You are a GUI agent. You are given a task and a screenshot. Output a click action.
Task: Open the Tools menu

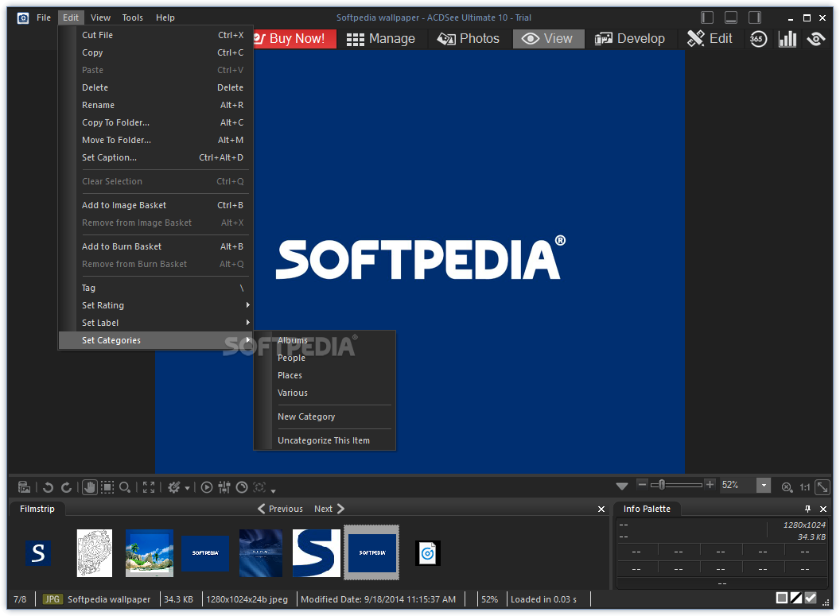coord(132,17)
